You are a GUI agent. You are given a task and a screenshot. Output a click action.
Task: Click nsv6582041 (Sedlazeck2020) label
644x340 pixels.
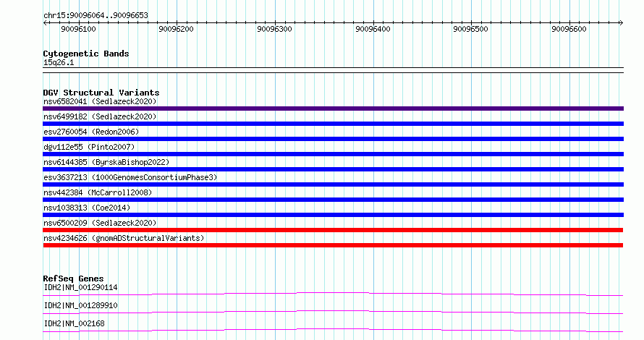tap(100, 101)
